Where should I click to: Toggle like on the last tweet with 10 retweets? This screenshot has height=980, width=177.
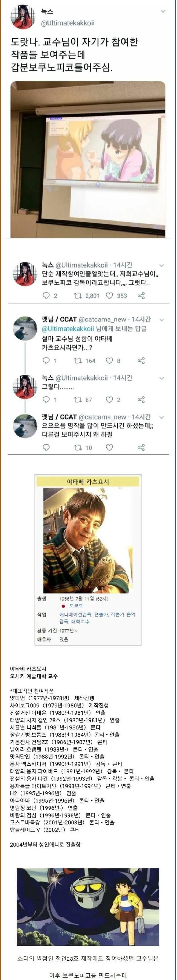[109, 447]
